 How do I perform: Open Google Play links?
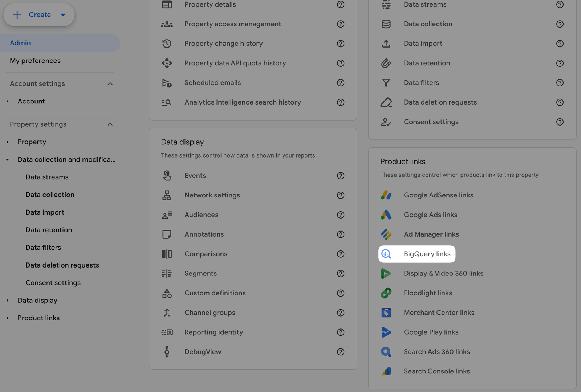coord(431,332)
